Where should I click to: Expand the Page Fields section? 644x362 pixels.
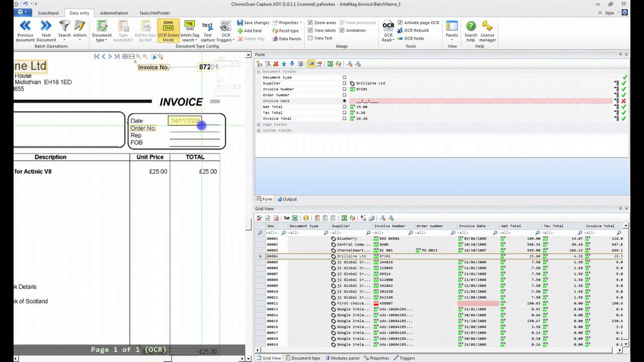tap(259, 125)
